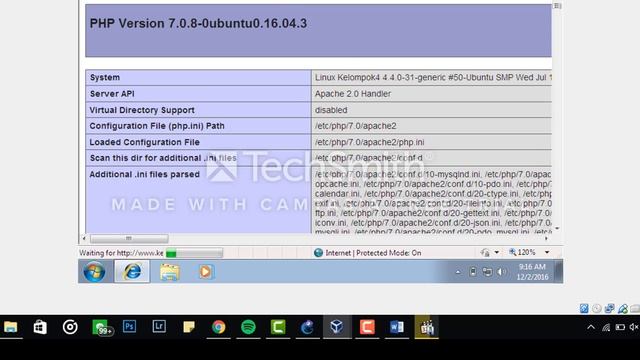The image size is (640, 360).
Task: Open Internet Explorer in the Windows 7 taskbar
Action: (x=132, y=271)
